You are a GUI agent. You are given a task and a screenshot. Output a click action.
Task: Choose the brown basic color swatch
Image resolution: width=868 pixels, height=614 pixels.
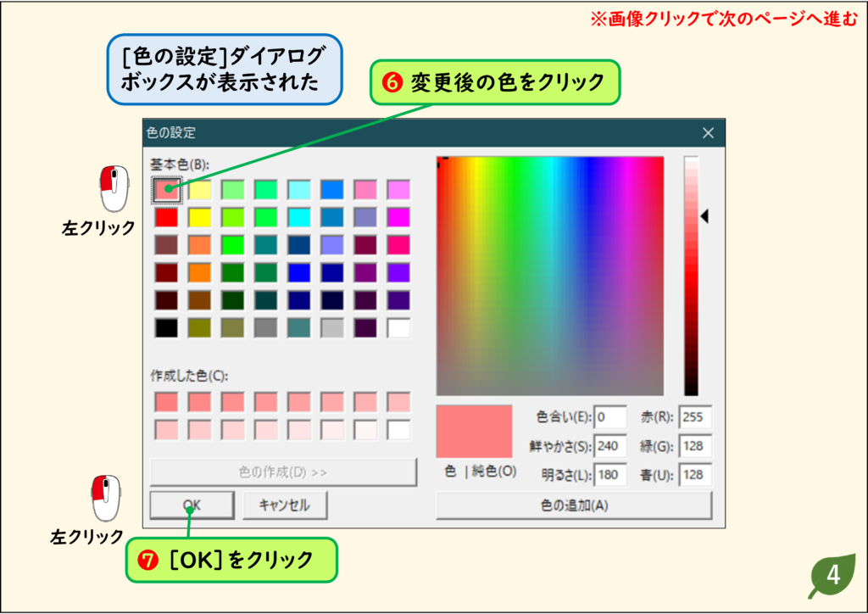(200, 300)
